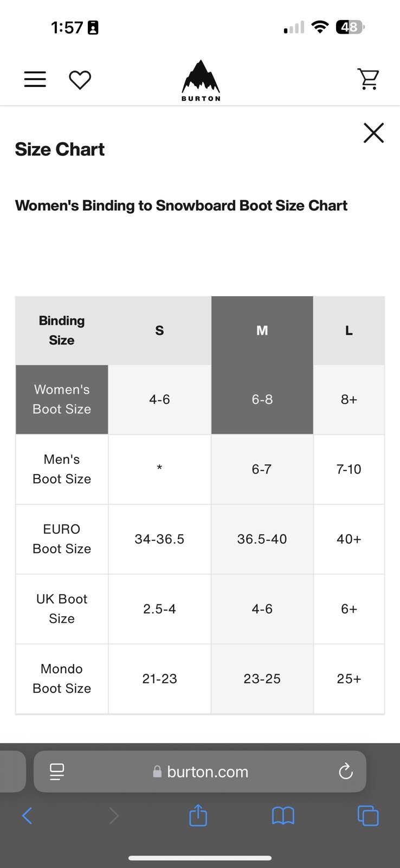Tap the battery indicator in status bar
Image resolution: width=400 pixels, height=868 pixels.
pos(351,27)
